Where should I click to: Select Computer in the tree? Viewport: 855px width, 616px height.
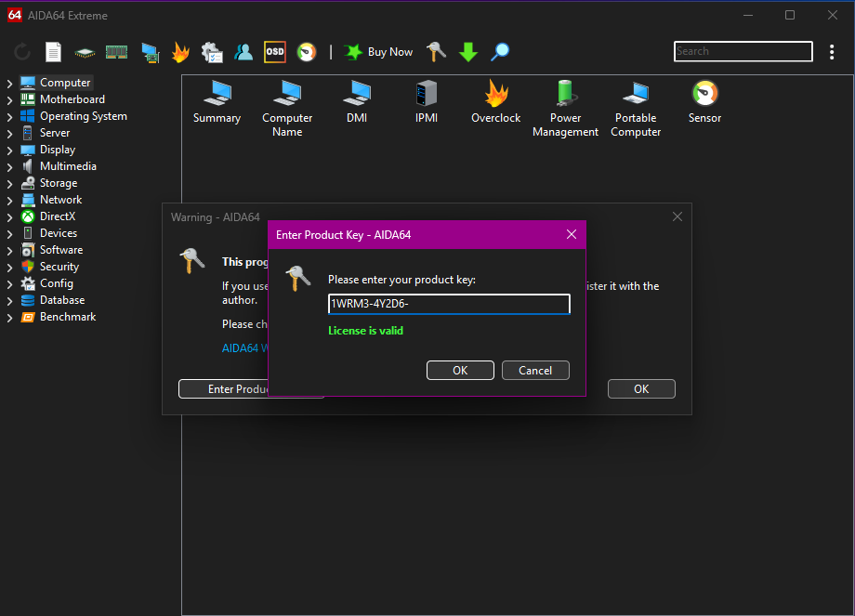(65, 83)
